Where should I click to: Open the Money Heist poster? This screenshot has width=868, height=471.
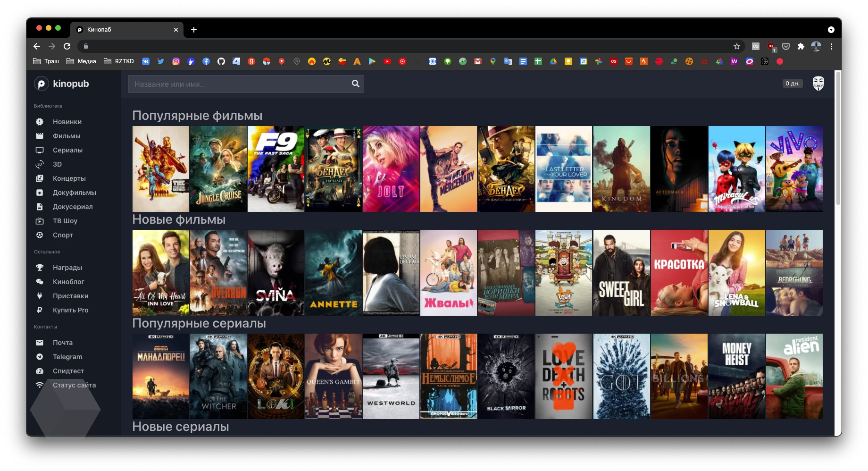[737, 376]
